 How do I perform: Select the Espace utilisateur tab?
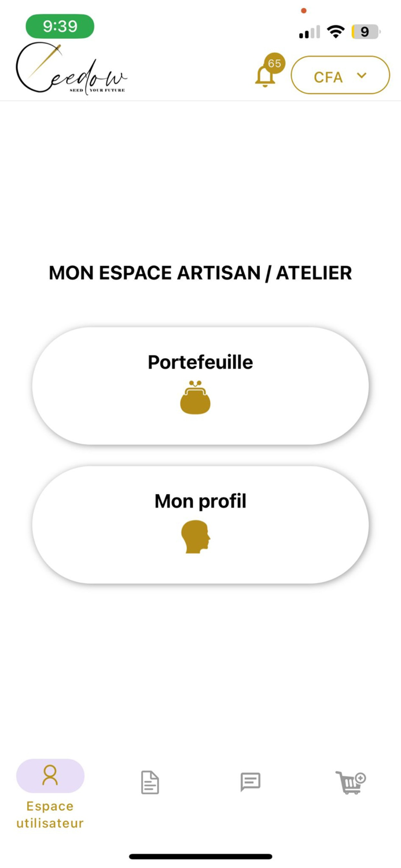pos(50,799)
